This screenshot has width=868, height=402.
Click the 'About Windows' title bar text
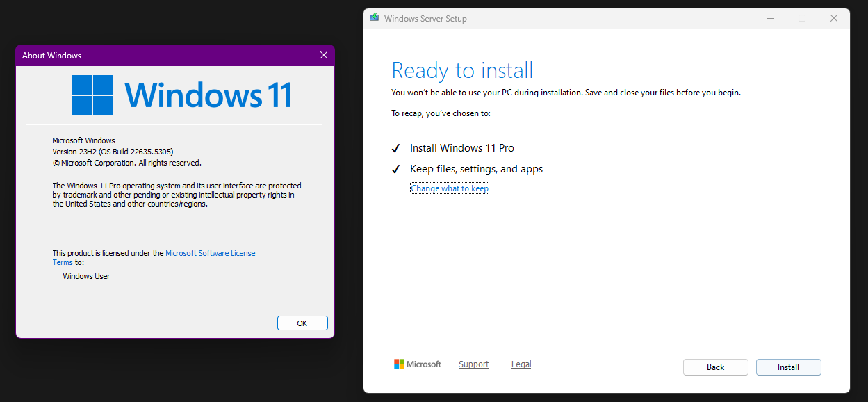51,56
